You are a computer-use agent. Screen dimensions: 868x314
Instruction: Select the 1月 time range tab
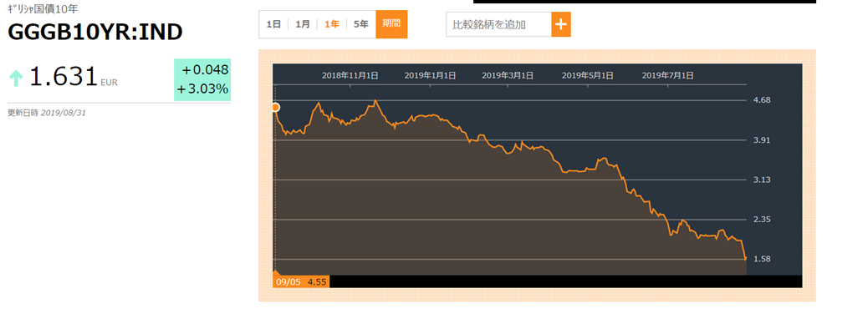[x=302, y=24]
